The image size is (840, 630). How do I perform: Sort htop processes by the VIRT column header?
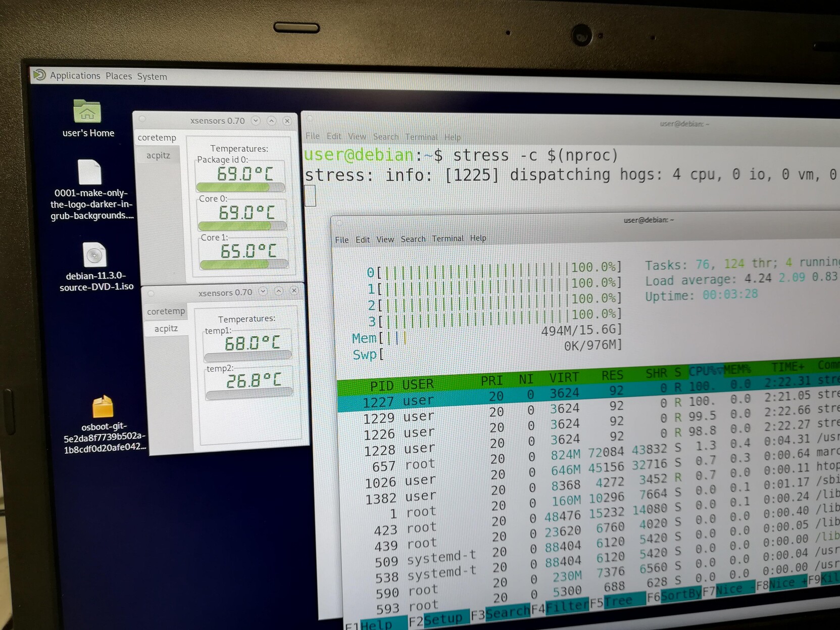pos(564,377)
